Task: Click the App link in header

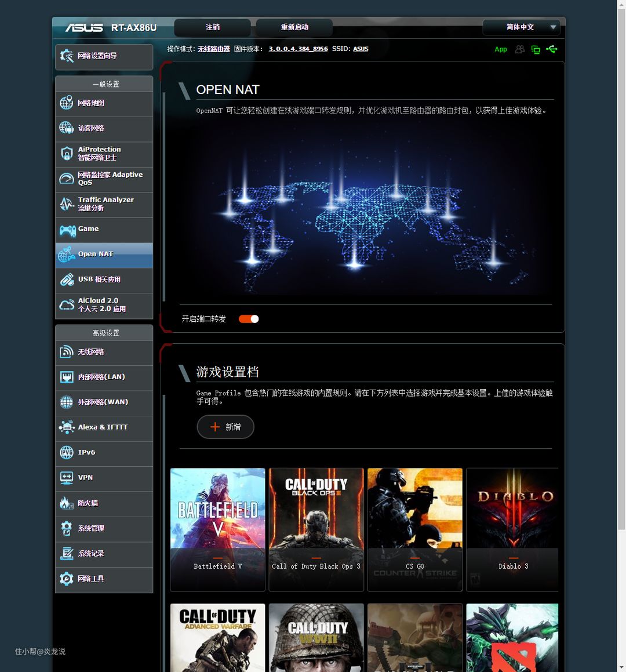Action: (501, 49)
